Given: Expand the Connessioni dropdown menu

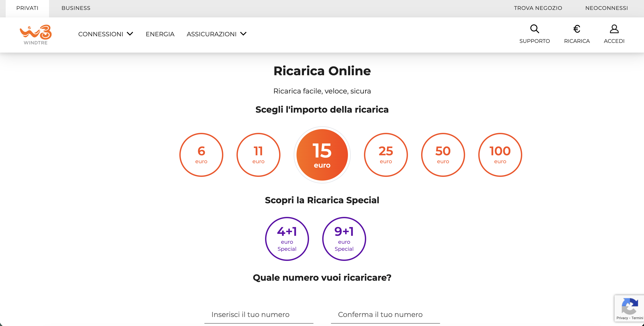Looking at the screenshot, I should tap(106, 34).
